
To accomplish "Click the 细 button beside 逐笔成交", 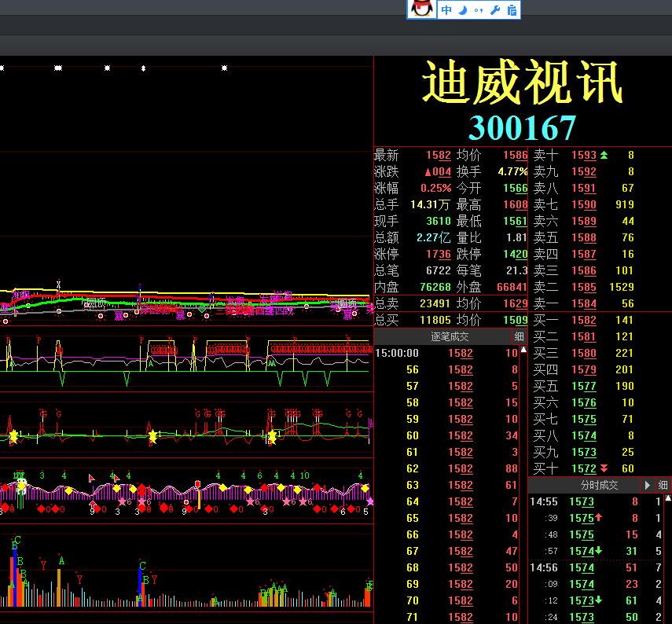I will tap(519, 336).
